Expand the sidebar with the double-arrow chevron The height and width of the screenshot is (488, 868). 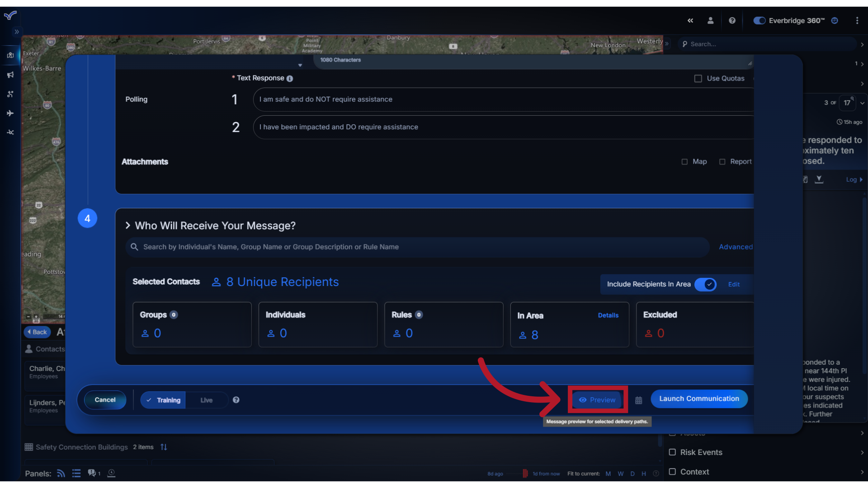pyautogui.click(x=17, y=32)
